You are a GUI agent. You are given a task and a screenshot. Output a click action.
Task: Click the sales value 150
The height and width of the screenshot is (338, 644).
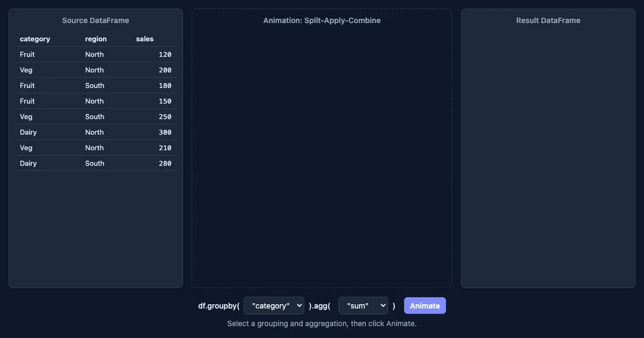[x=165, y=101]
